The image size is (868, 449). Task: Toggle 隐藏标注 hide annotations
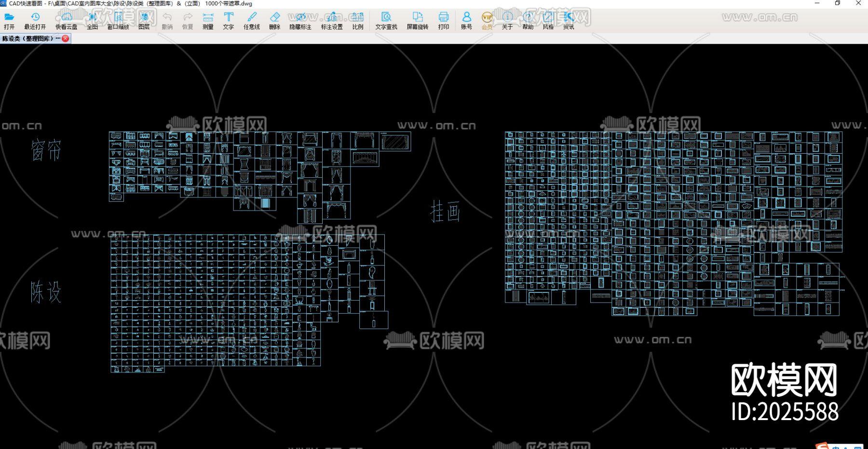[300, 21]
